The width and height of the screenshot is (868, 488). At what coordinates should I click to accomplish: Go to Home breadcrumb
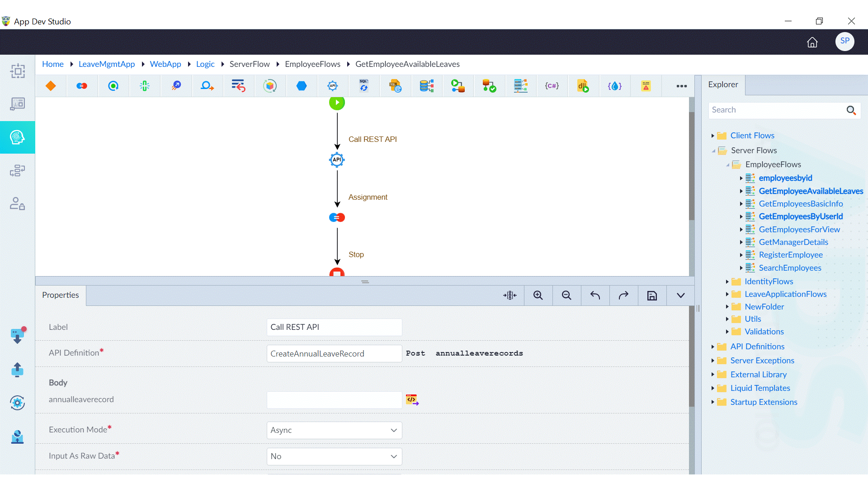point(53,64)
